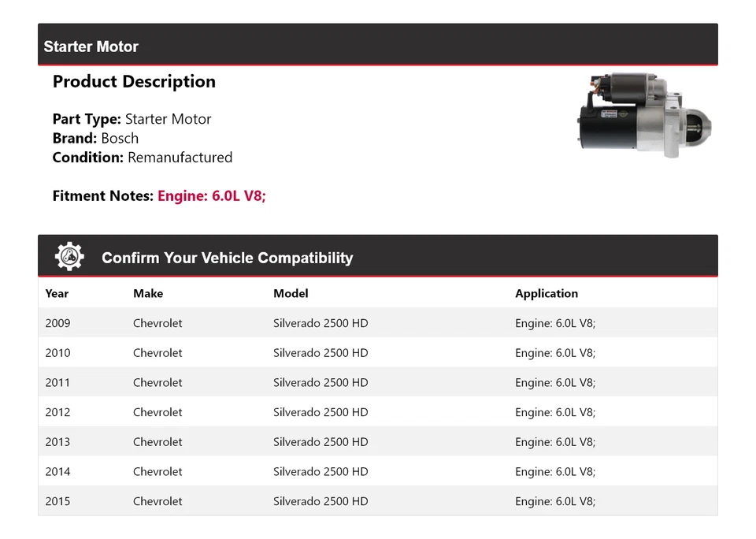
Task: Click the Model column header
Action: 291,293
